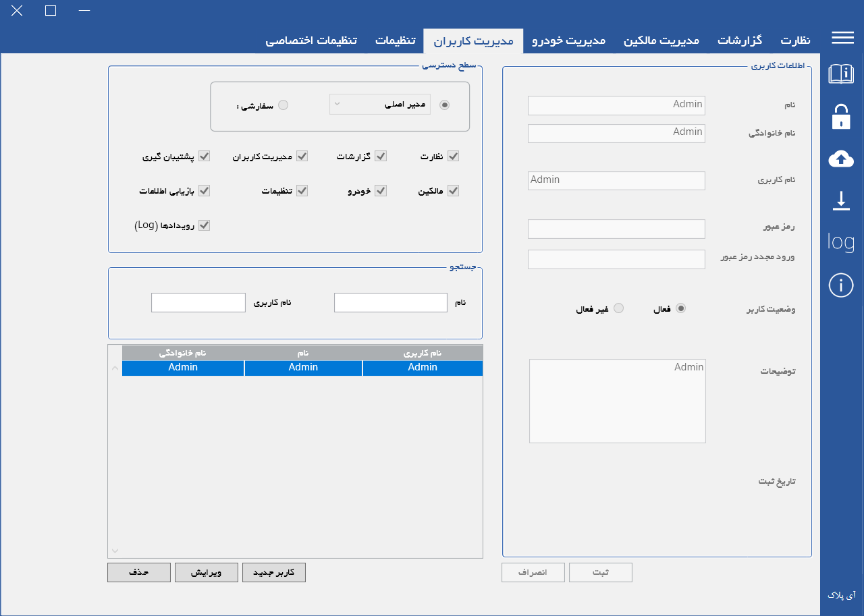Select the مدیر اصلی radio button
This screenshot has width=864, height=616.
[x=444, y=105]
